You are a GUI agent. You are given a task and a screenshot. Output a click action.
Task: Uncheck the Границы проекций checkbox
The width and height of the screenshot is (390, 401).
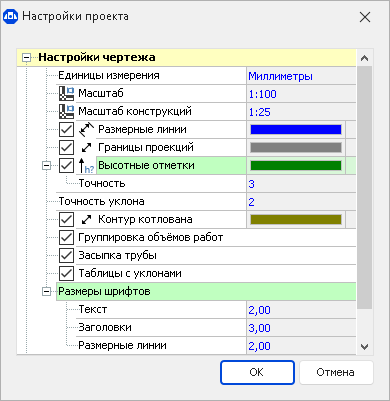coord(66,148)
